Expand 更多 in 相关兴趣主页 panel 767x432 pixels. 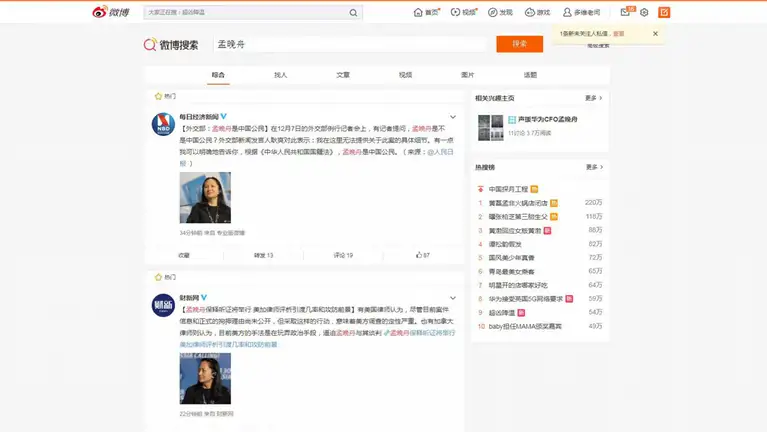(x=593, y=98)
